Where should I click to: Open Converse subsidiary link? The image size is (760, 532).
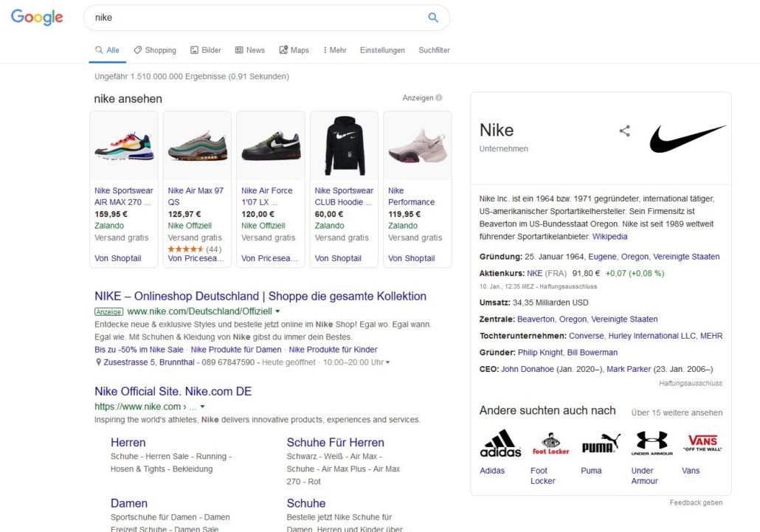(586, 336)
